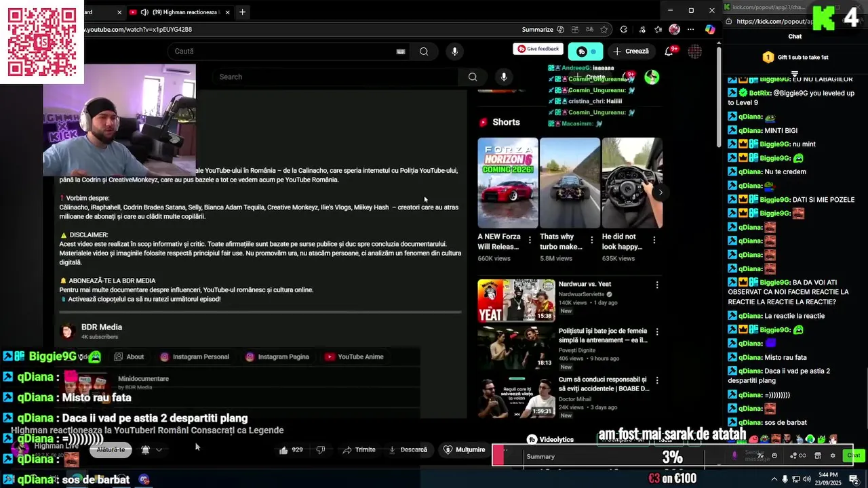Click the Trimite share button

pyautogui.click(x=359, y=450)
